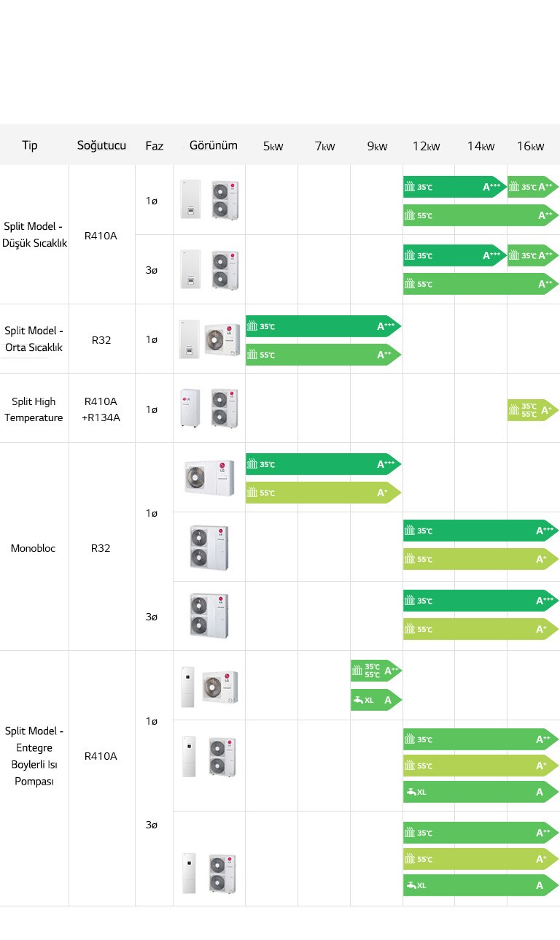The image size is (560, 940).
Task: Select the 16kW capacity column header
Action: 530,146
